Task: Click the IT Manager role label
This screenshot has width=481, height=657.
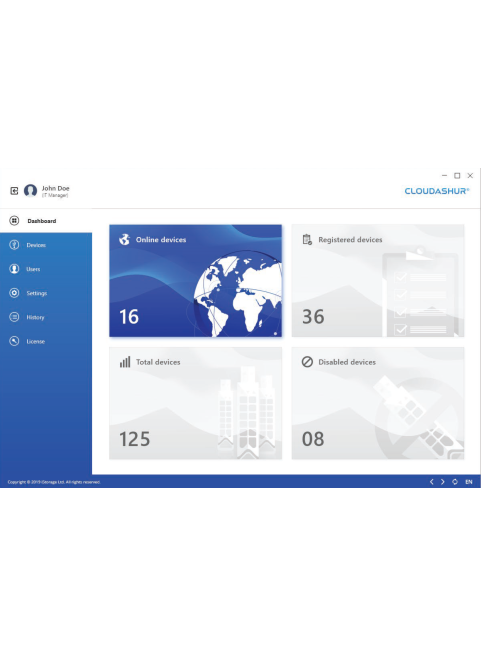Action: pos(55,195)
